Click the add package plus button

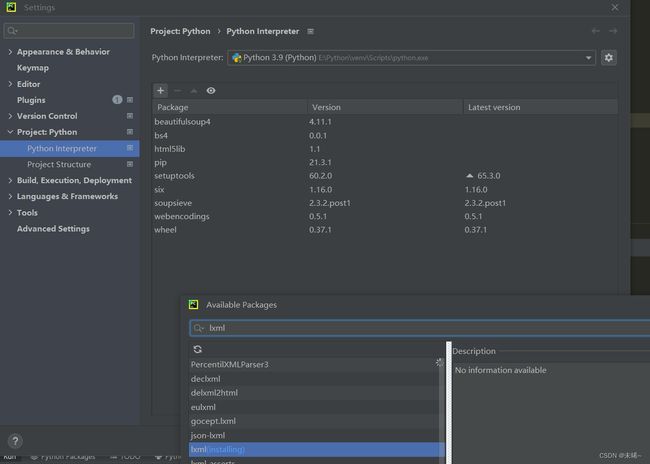(x=160, y=90)
